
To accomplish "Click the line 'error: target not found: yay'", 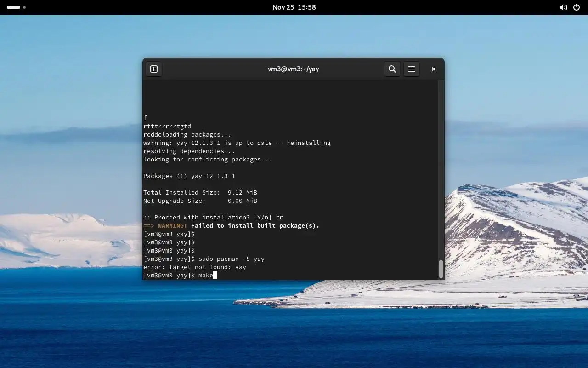I will (195, 267).
